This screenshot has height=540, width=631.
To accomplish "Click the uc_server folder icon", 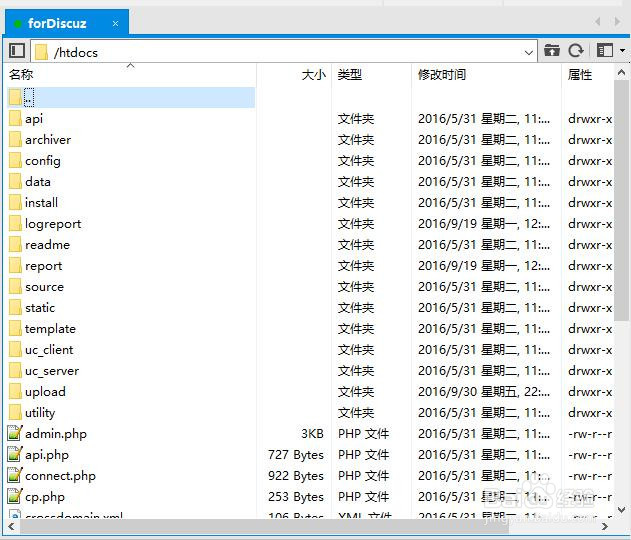I will click(x=15, y=371).
